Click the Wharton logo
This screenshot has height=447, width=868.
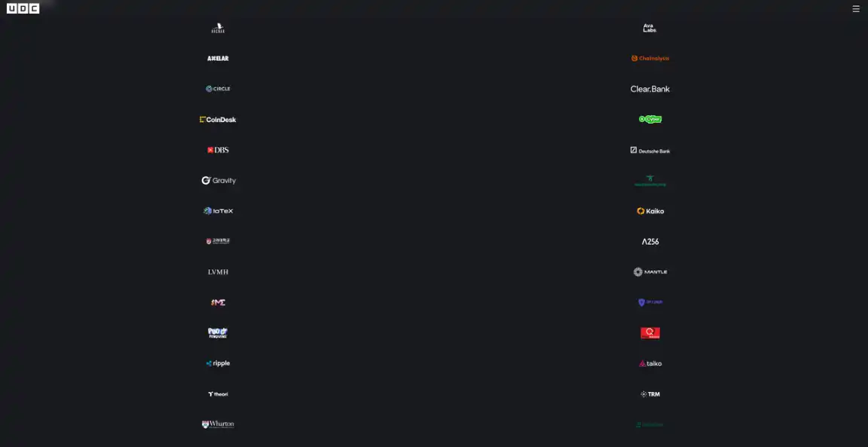click(x=218, y=424)
